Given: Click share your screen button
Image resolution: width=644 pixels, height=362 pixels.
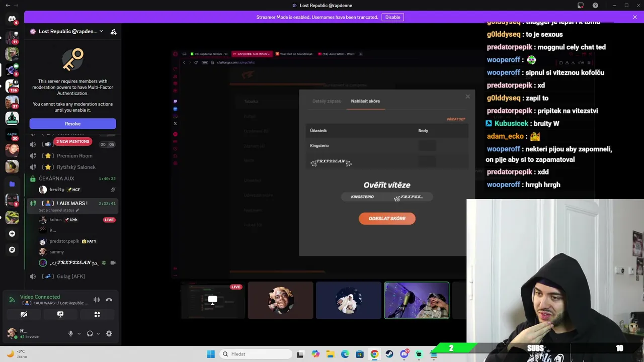Looking at the screenshot, I should tap(60, 314).
